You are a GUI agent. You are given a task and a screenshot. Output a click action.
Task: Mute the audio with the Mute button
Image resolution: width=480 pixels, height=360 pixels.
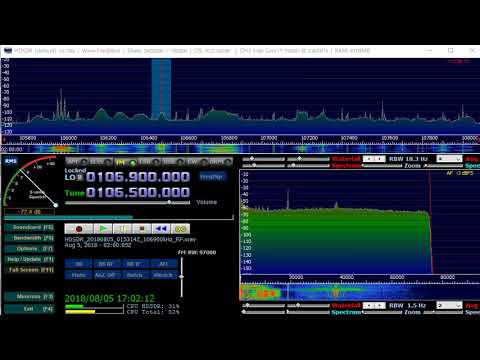pyautogui.click(x=79, y=275)
